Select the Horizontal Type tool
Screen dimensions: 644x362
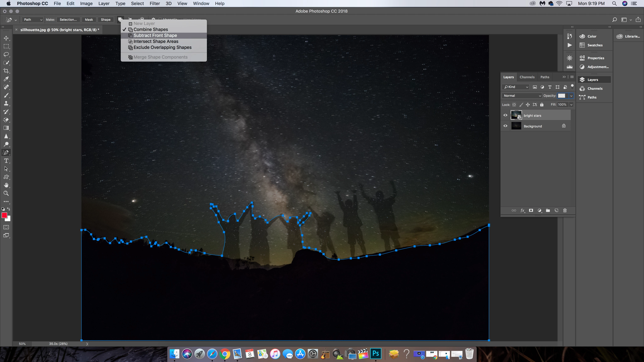click(6, 161)
